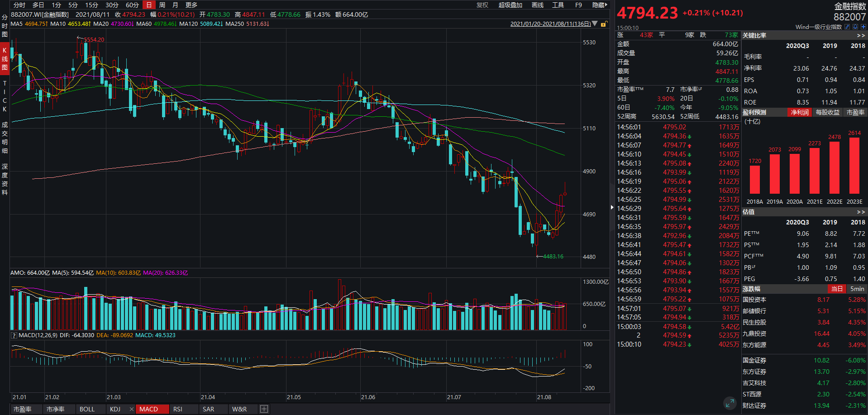Click the small arrow handle between chart and quotes
This screenshot has width=868, height=415.
tap(612, 207)
